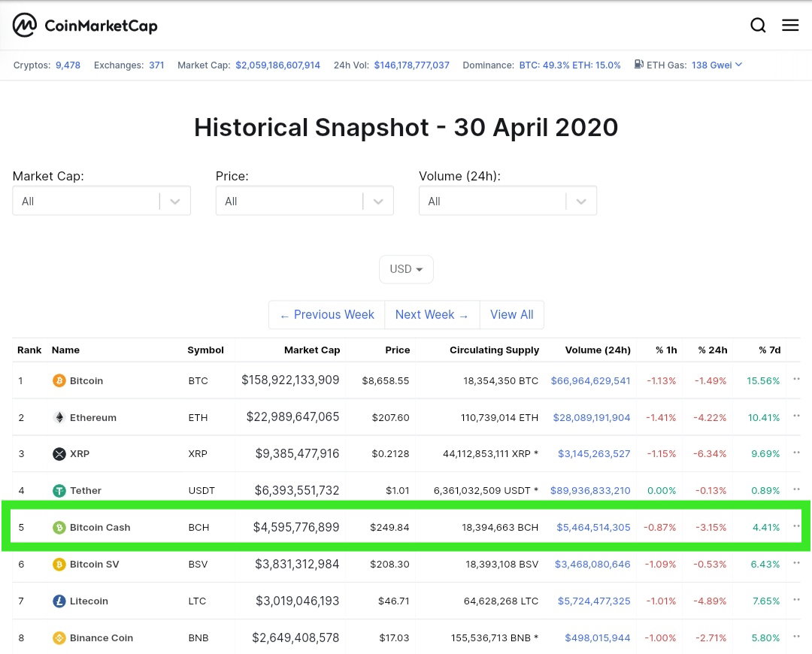
Task: Open more options dots in Tether row
Action: 796,489
